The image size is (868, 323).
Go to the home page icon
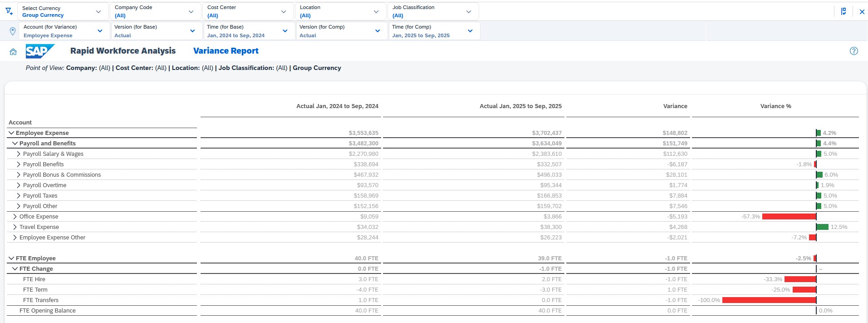[13, 52]
